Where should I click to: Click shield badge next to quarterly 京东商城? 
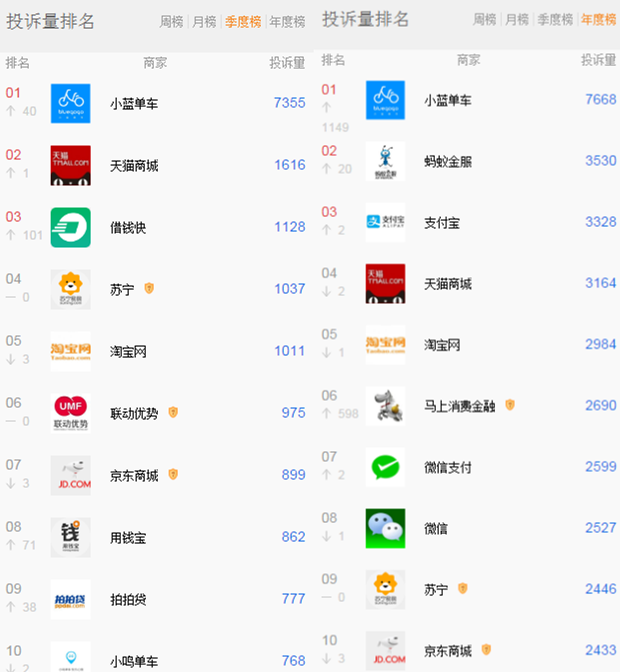173,474
